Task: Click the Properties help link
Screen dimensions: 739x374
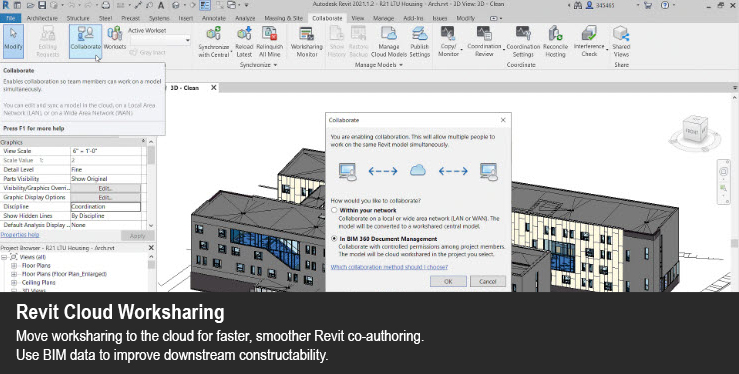Action: point(20,235)
